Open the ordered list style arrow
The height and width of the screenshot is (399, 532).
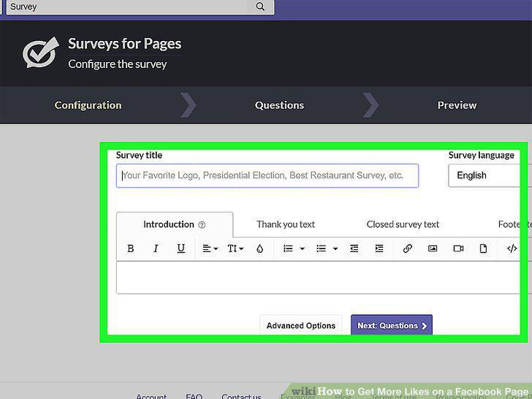click(302, 248)
